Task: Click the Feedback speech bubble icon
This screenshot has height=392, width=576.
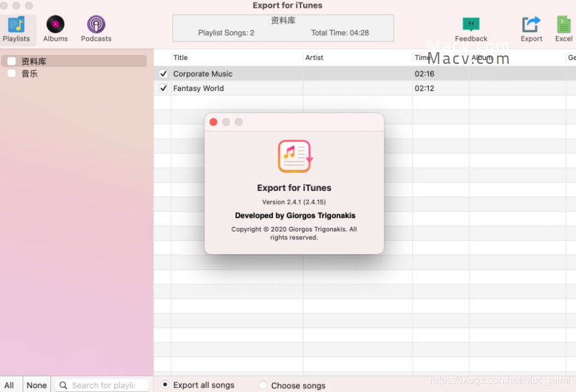Action: point(471,24)
